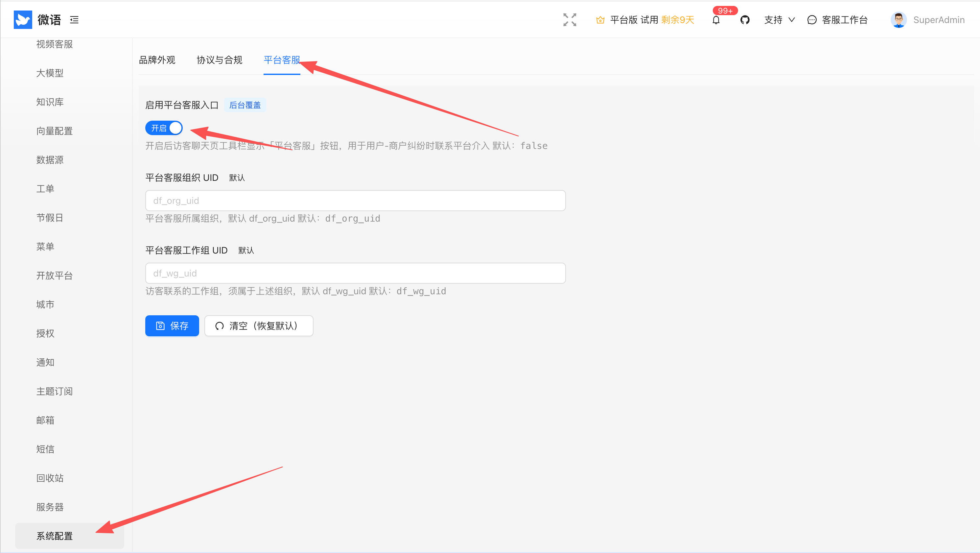Open 节假日 in the sidebar

point(50,218)
